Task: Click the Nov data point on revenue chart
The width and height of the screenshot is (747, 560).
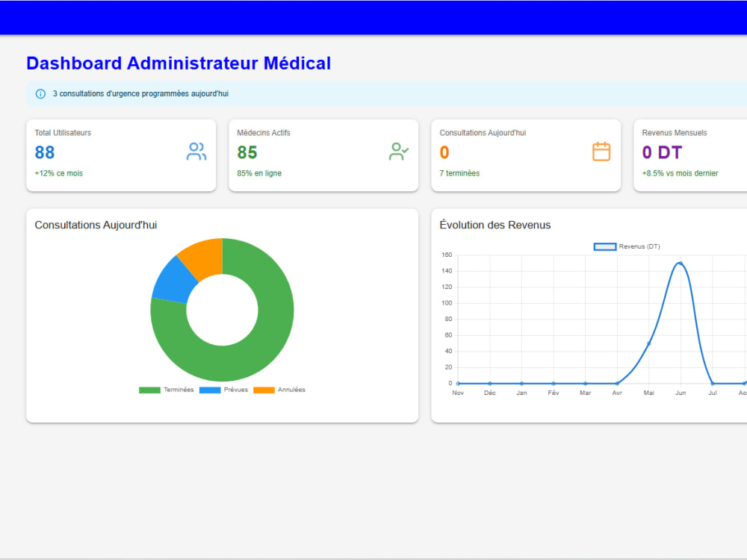Action: coord(458,383)
